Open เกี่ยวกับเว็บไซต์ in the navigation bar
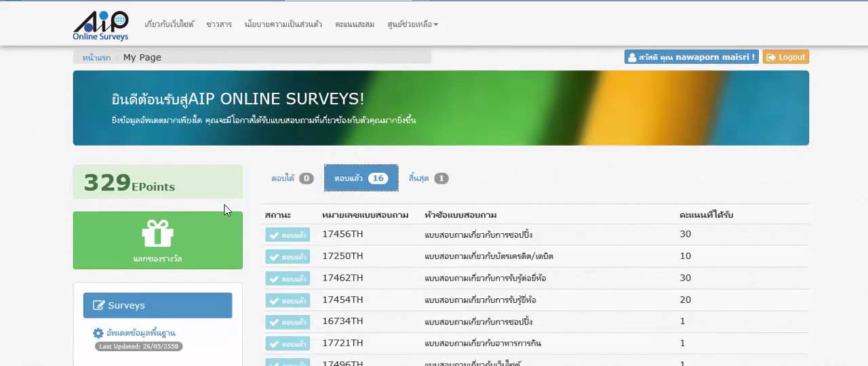Image resolution: width=868 pixels, height=366 pixels. coord(170,24)
